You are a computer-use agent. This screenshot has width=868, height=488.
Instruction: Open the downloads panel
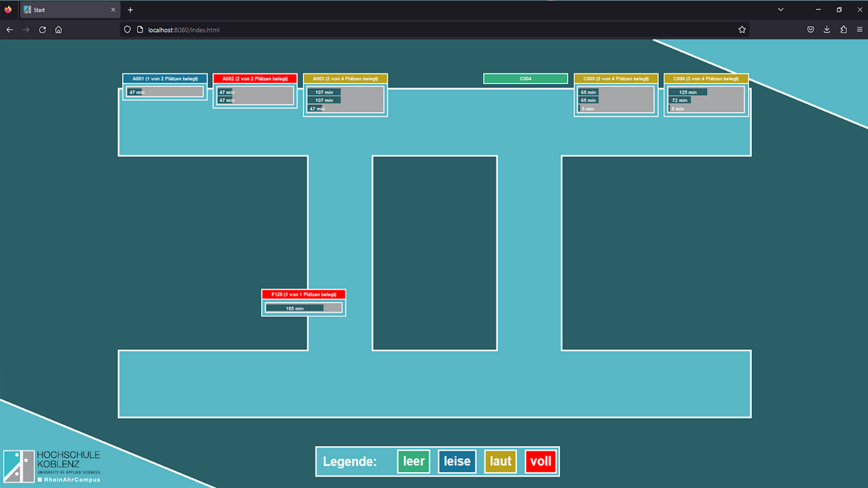pyautogui.click(x=827, y=30)
